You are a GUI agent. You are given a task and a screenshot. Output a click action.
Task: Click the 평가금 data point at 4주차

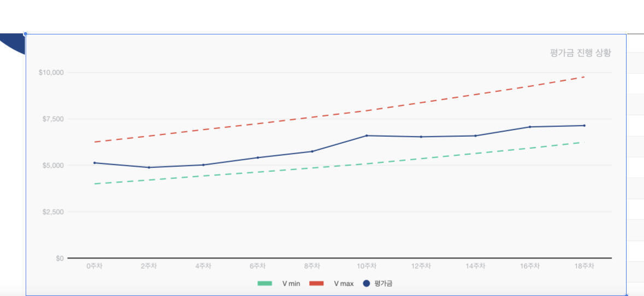pos(203,165)
